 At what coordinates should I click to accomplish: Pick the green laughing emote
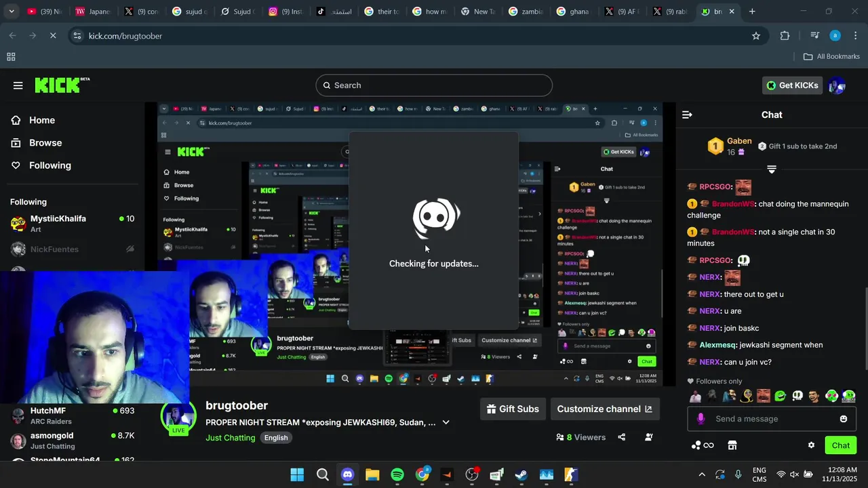[780, 396]
